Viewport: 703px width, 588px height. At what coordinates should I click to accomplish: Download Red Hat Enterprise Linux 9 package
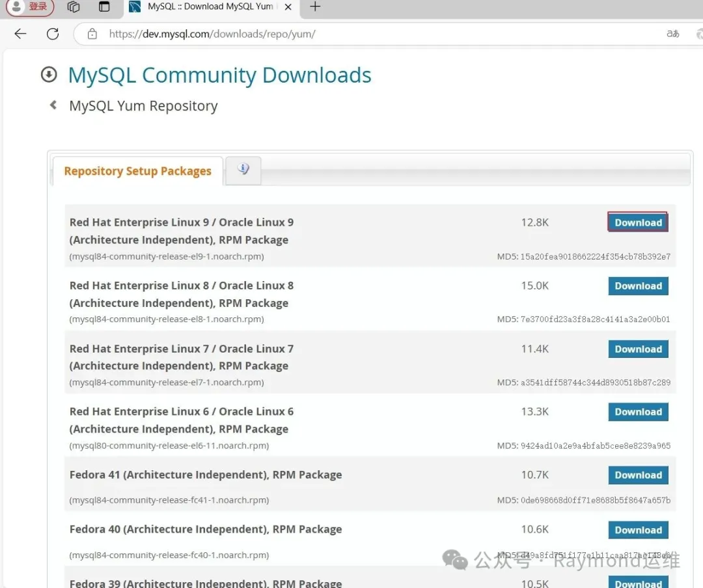click(x=638, y=222)
